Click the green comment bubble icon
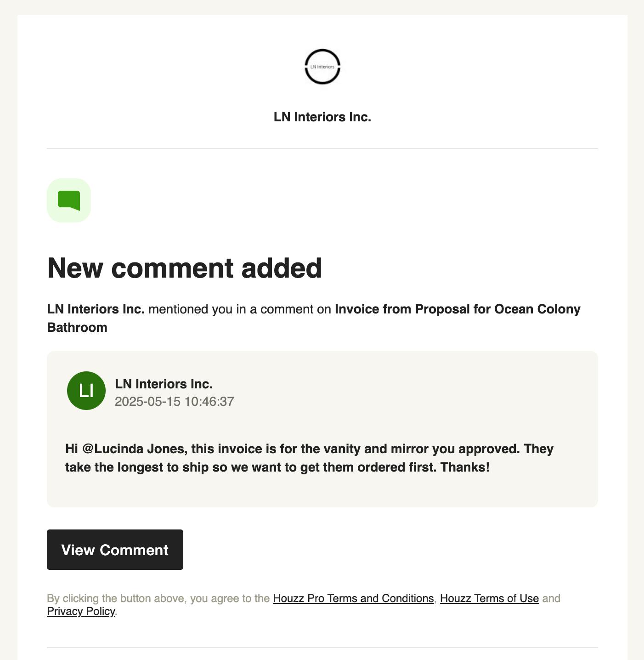 click(69, 200)
